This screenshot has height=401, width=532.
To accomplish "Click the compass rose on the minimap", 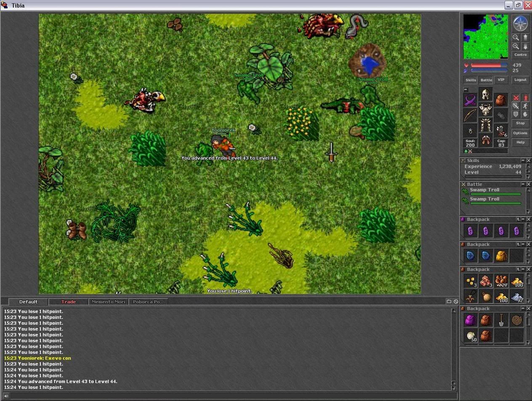I will [x=520, y=24].
